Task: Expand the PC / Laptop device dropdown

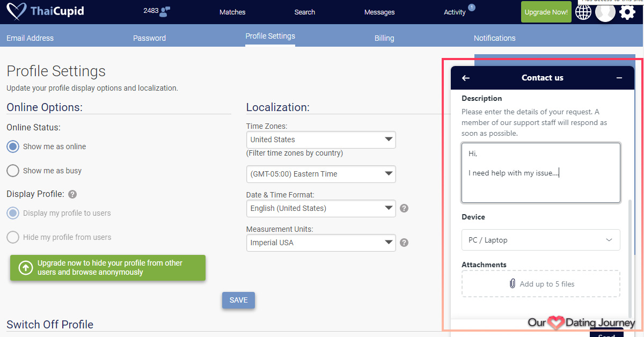Action: [x=541, y=240]
